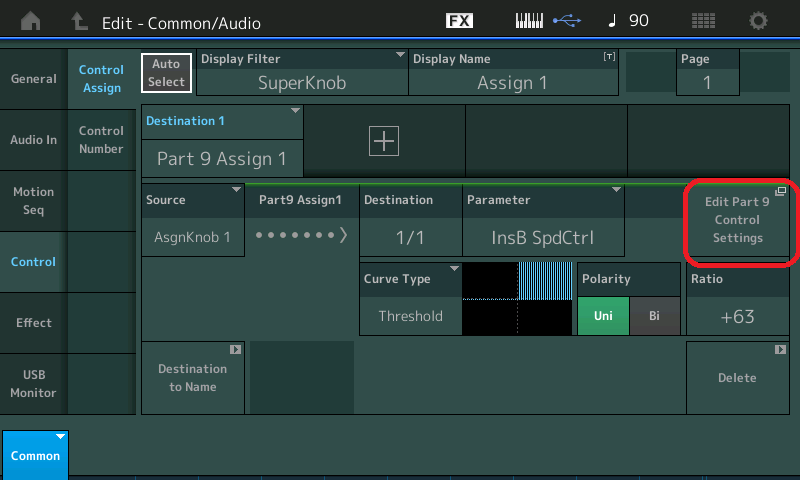The width and height of the screenshot is (800, 480).
Task: Click Edit Part 9 Control Settings
Action: [x=737, y=220]
